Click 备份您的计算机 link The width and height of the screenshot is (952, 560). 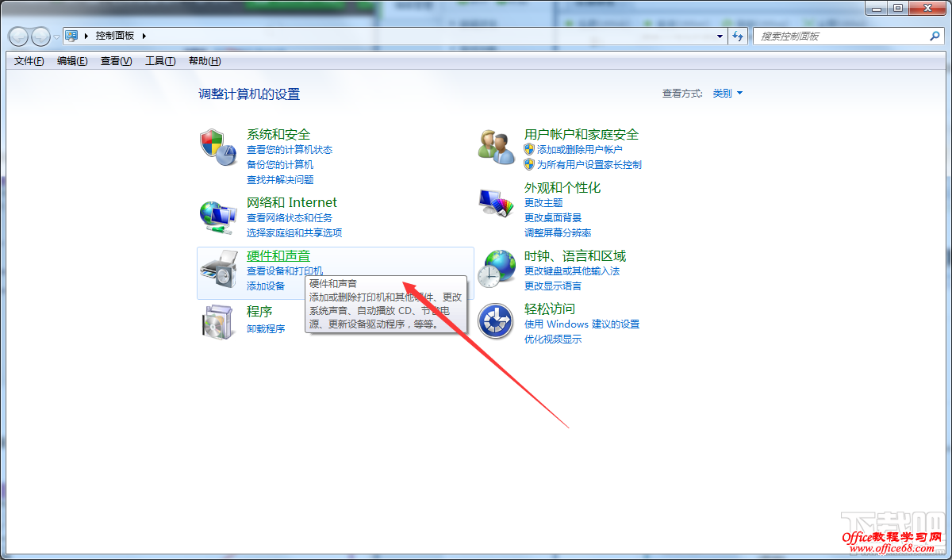tap(280, 164)
